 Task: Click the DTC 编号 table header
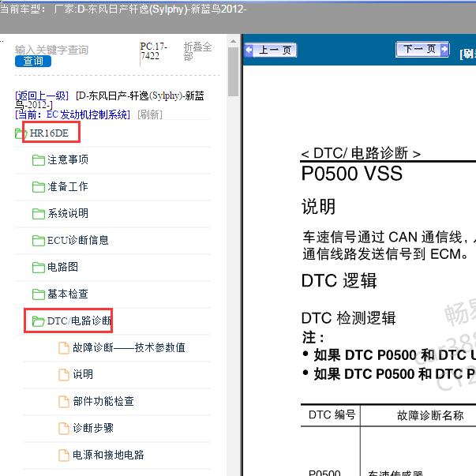332,414
